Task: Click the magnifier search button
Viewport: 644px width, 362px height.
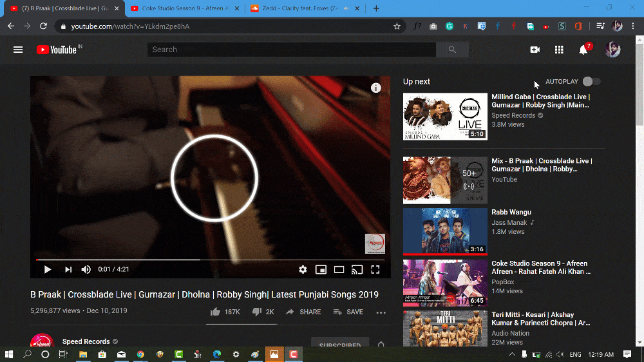Action: tap(452, 50)
